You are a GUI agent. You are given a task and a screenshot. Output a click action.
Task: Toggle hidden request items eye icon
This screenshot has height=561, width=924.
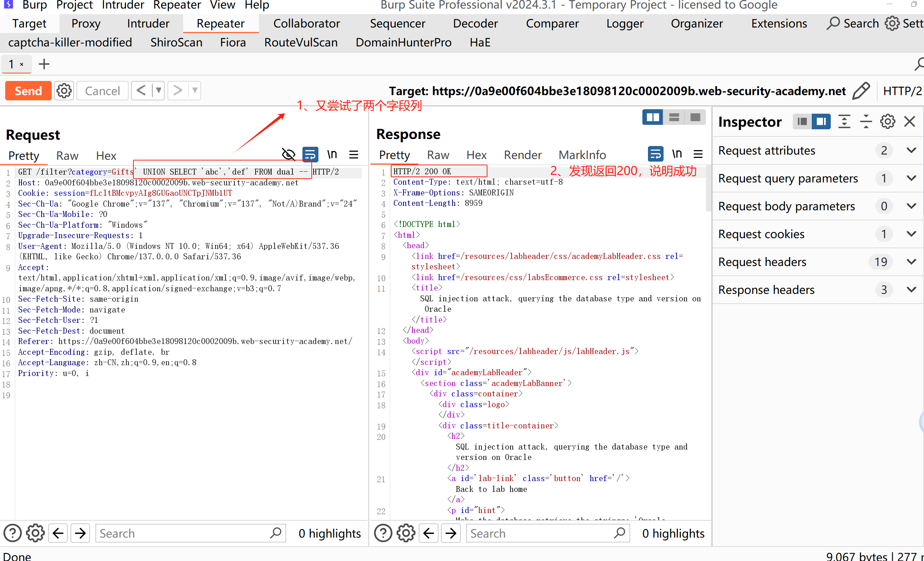point(288,155)
